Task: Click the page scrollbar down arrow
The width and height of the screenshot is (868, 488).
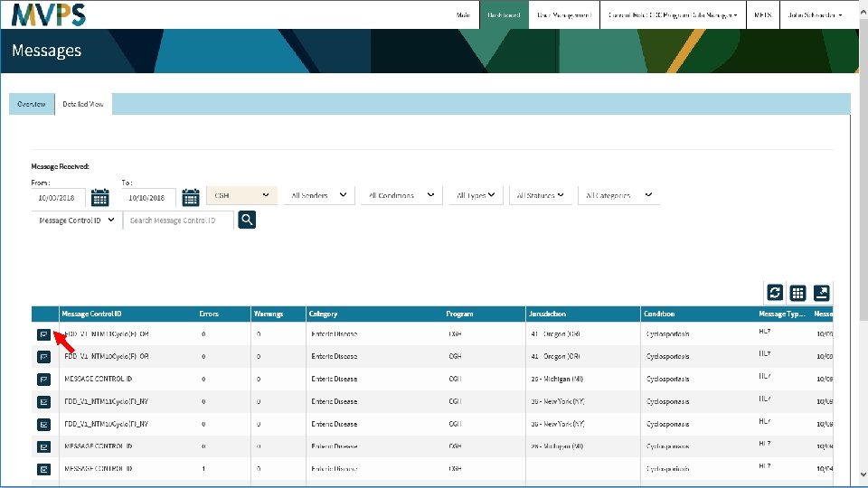Action: pyautogui.click(x=863, y=474)
